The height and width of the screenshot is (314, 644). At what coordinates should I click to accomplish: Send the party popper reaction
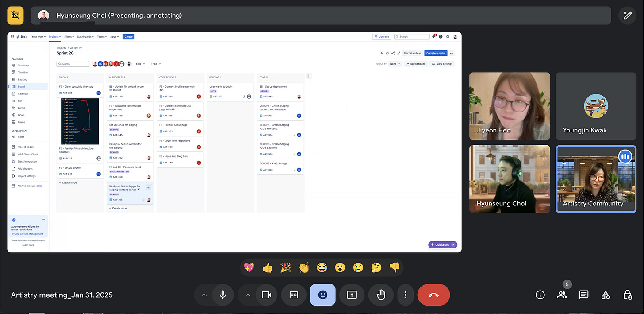(285, 267)
